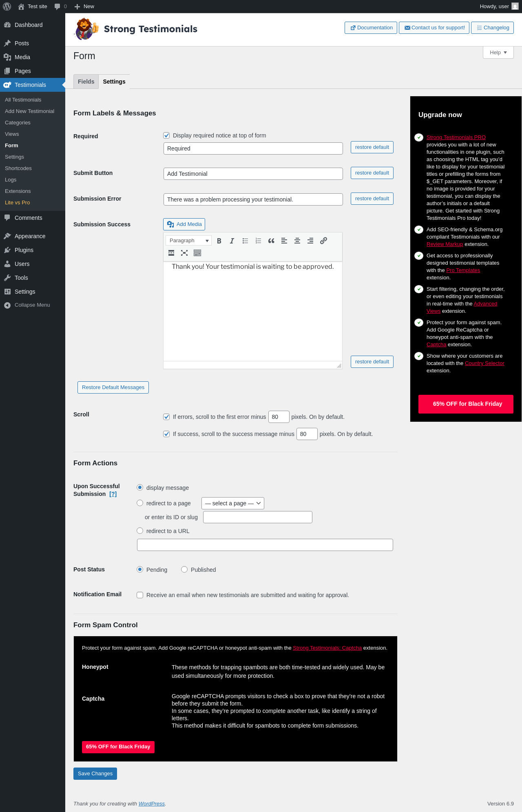
Task: Toggle the editor toolbar kitchen sink
Action: (197, 253)
